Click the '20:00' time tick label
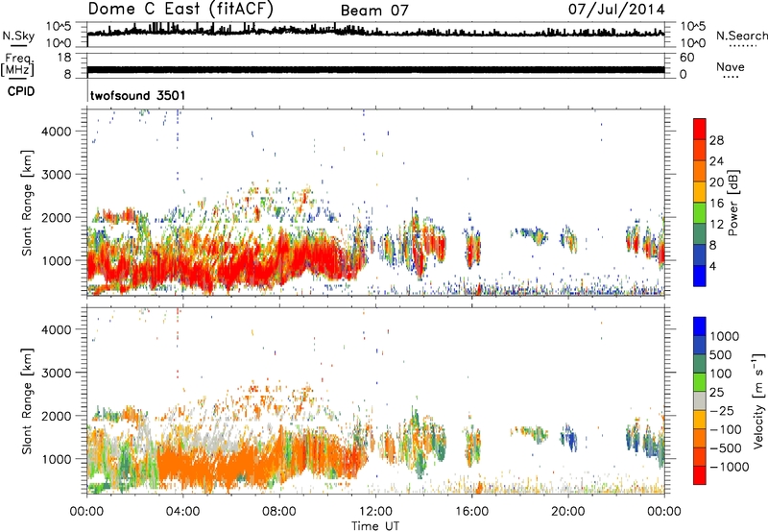768x532 pixels. click(x=568, y=512)
